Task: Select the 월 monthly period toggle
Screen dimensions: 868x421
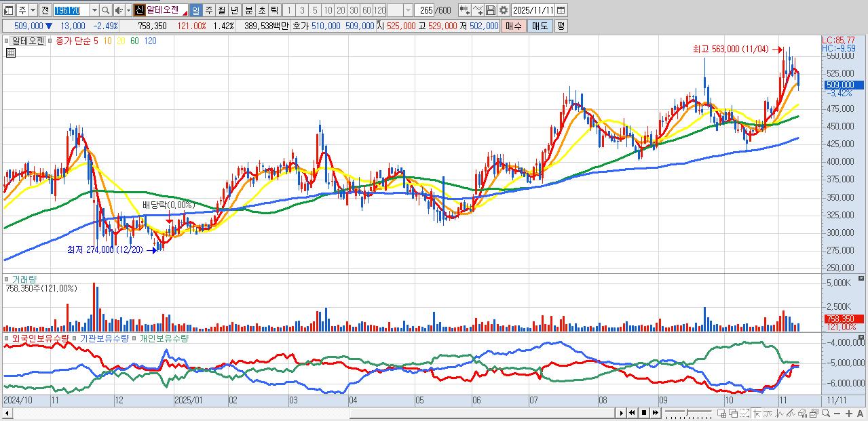Action: [221, 10]
